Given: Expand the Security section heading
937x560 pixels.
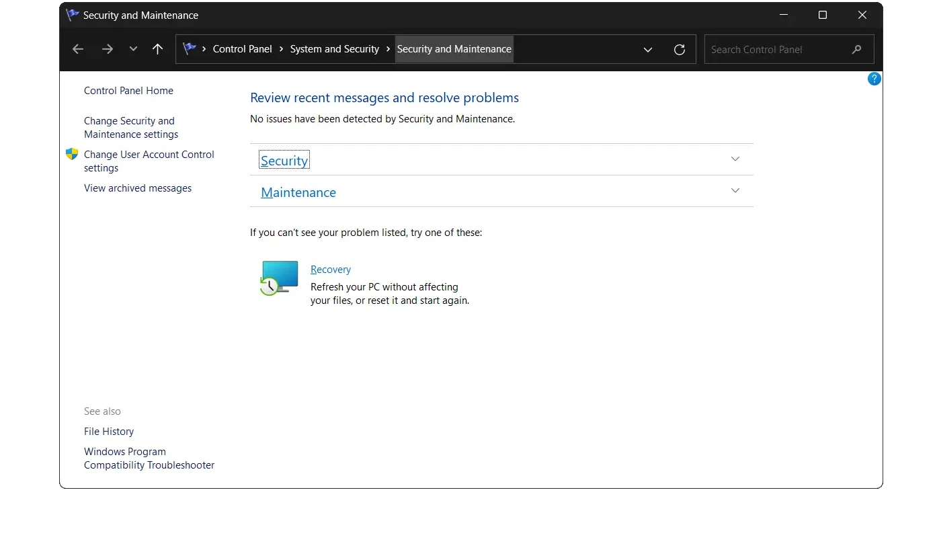Looking at the screenshot, I should point(284,161).
